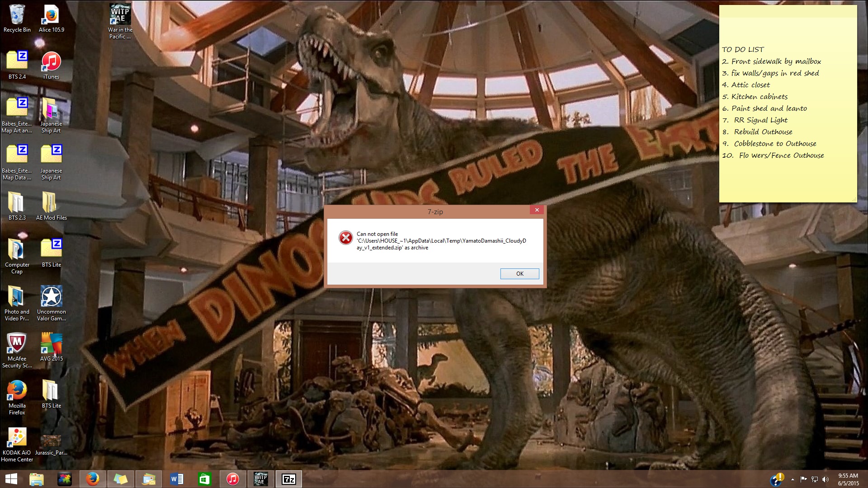The width and height of the screenshot is (868, 488).
Task: Click 'TO DO LIST' heading on sticky note
Action: 743,50
